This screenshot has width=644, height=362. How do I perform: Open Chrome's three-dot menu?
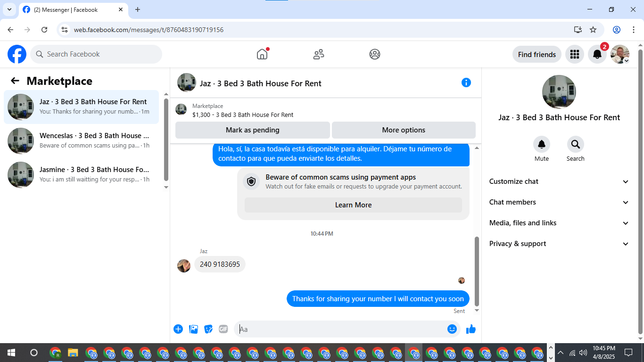tap(633, 30)
